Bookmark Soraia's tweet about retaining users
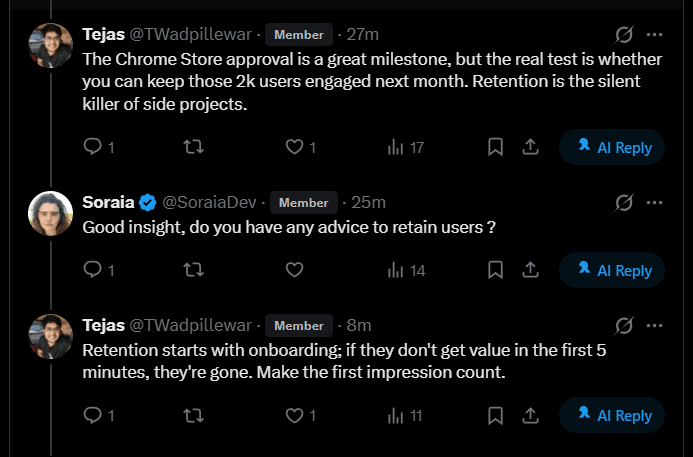This screenshot has height=457, width=693. 495,270
